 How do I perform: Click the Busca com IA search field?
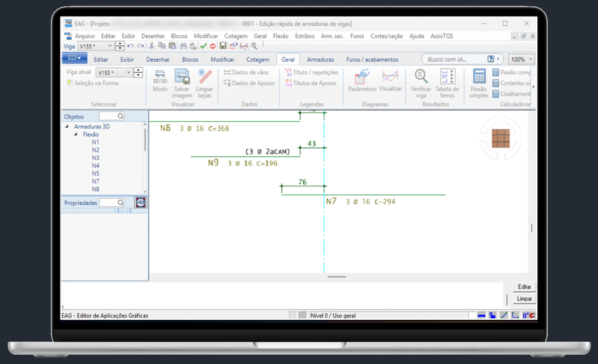click(454, 60)
